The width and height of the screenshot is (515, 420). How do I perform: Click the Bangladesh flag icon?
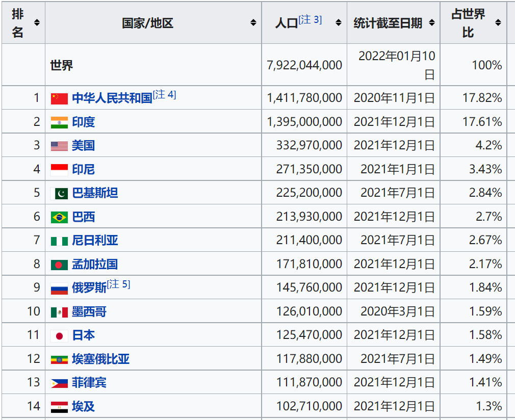60,265
